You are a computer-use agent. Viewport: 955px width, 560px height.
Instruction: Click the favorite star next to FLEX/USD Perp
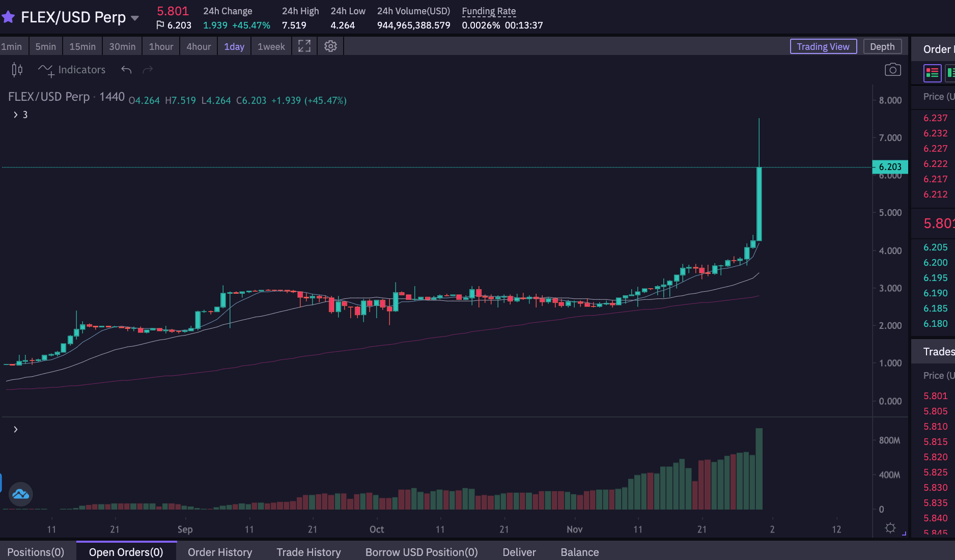(8, 17)
